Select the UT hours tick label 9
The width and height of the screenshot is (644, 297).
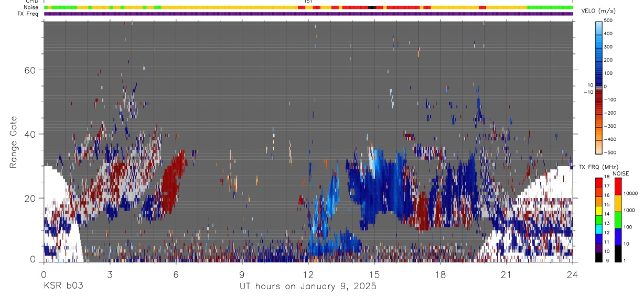242,274
